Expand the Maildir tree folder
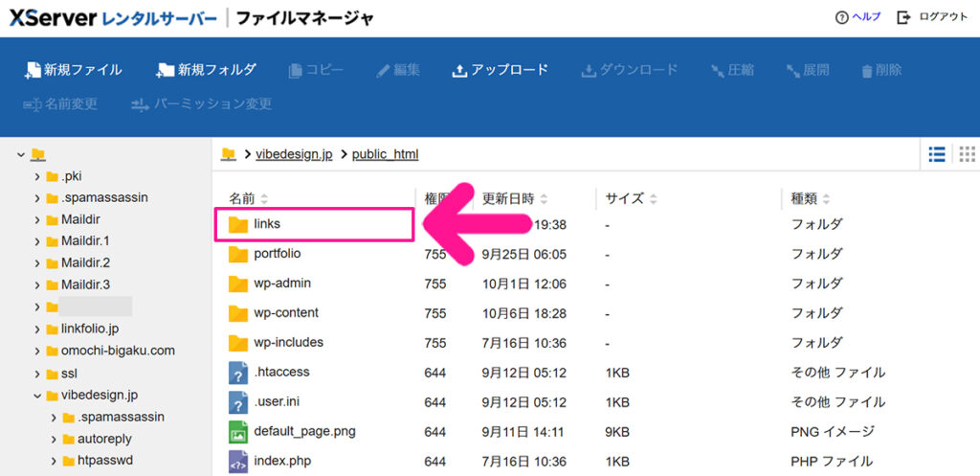This screenshot has height=476, width=980. 36,219
